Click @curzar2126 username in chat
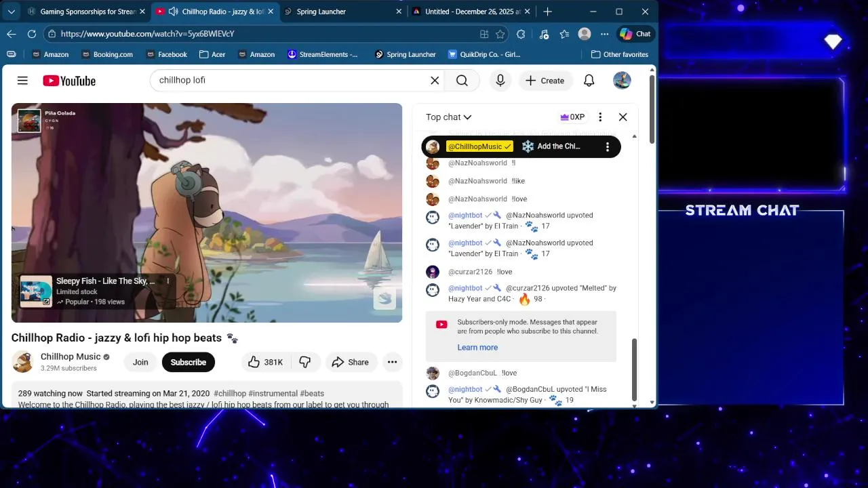 tap(470, 272)
